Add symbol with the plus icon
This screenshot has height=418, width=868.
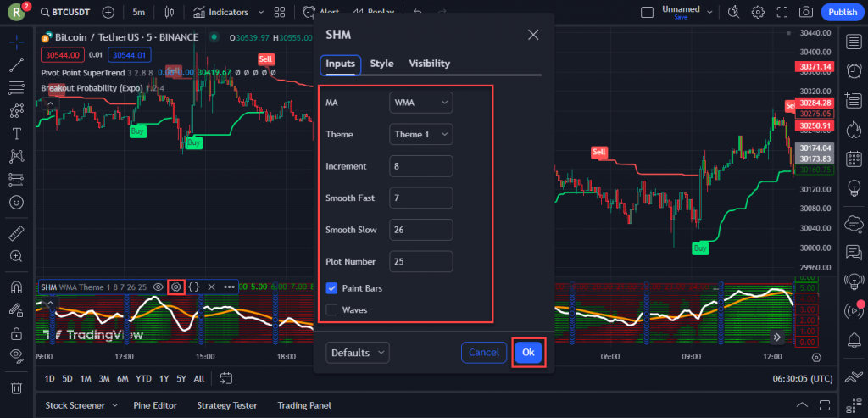click(x=108, y=12)
